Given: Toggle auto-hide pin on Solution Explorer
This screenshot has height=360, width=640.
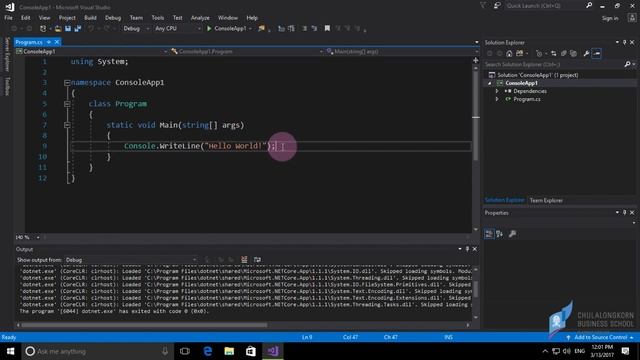Looking at the screenshot, I should tap(624, 42).
